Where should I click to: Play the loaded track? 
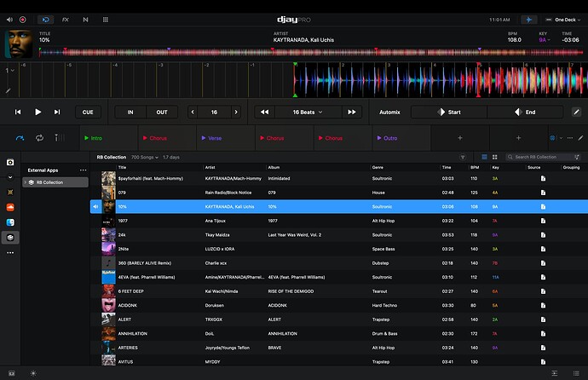coord(37,112)
